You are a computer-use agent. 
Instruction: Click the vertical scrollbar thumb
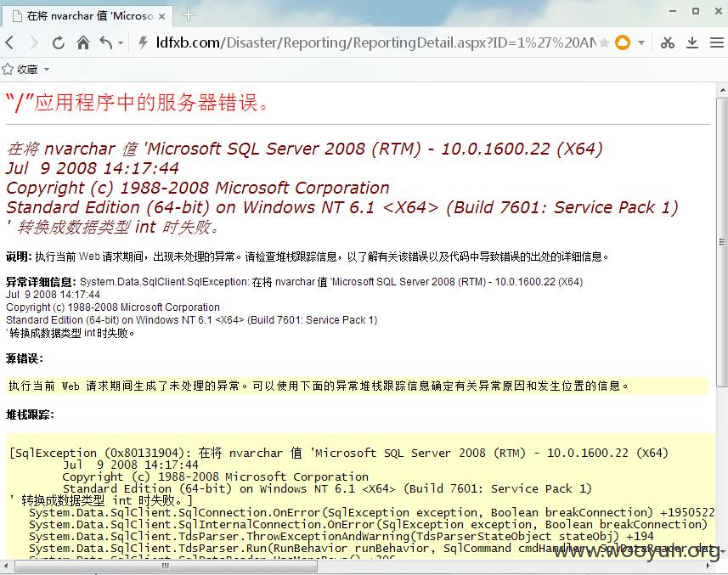point(722,241)
